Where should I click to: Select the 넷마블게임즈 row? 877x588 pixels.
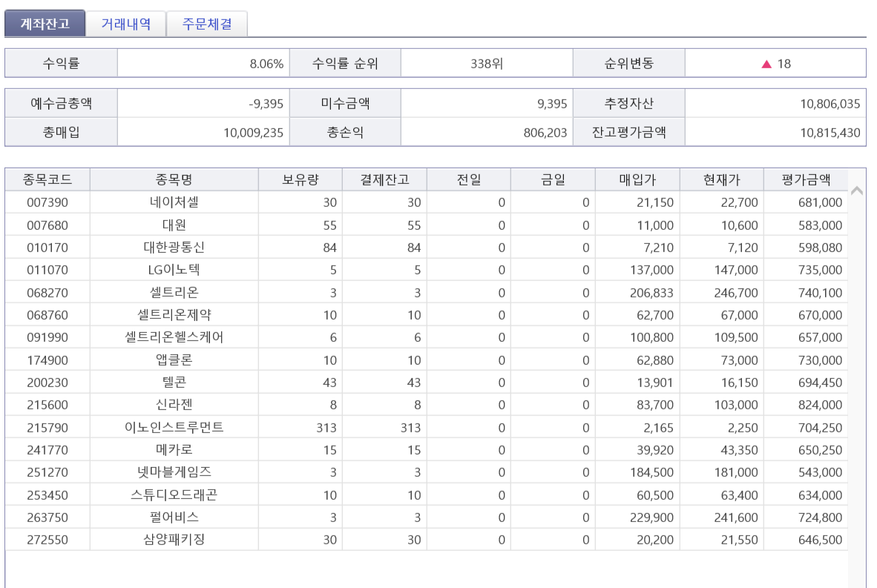tap(174, 472)
